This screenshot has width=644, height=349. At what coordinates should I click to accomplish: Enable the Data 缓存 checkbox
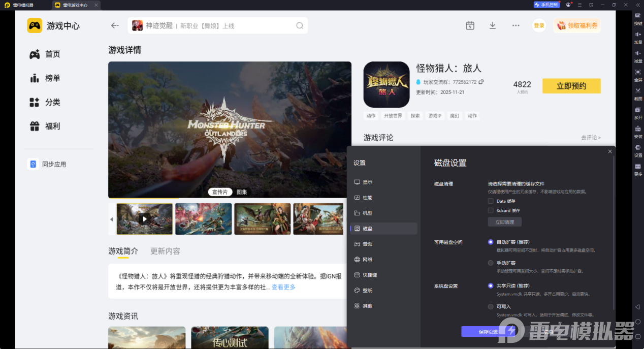490,201
